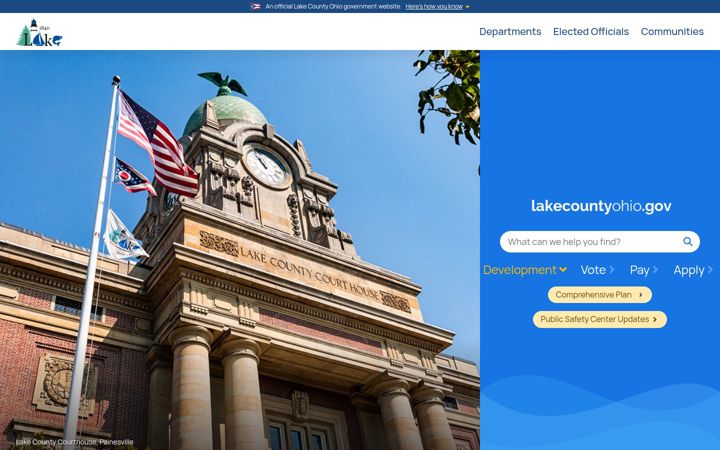This screenshot has width=720, height=450.
Task: Expand the Vote category
Action: (x=597, y=270)
